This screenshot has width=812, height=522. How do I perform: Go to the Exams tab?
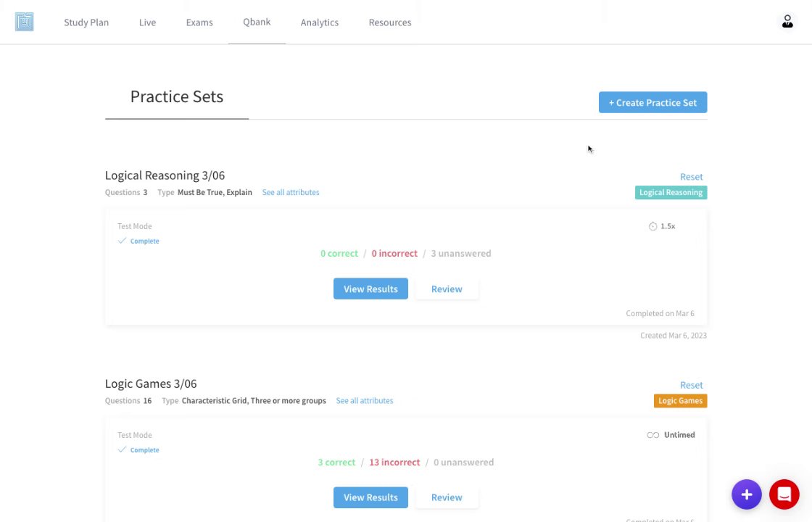click(199, 22)
